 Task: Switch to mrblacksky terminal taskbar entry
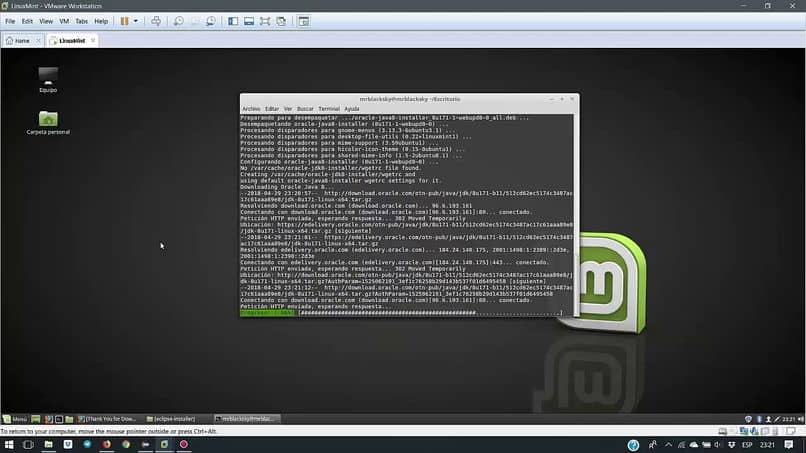[246, 419]
